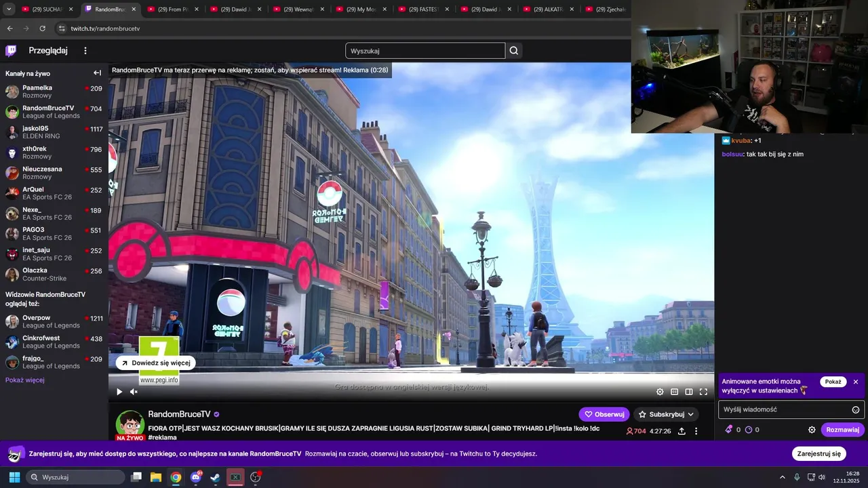Switch to the ALKATRA YouTube tab
The height and width of the screenshot is (488, 868).
(549, 9)
